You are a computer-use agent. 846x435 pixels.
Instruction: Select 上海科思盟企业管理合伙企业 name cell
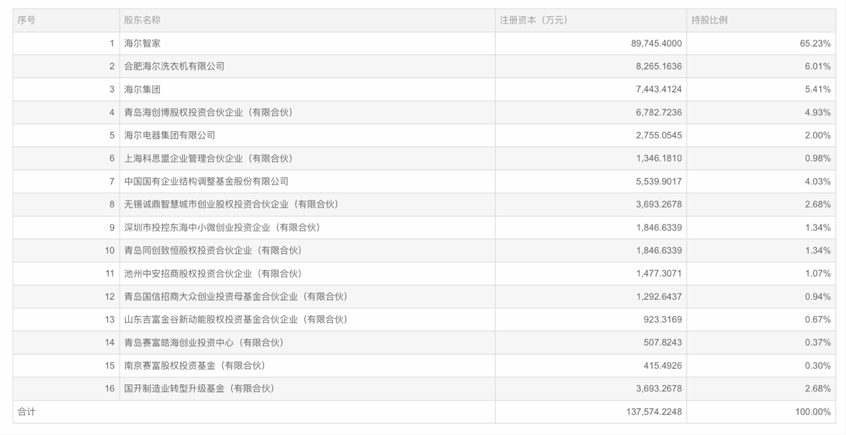pyautogui.click(x=208, y=158)
